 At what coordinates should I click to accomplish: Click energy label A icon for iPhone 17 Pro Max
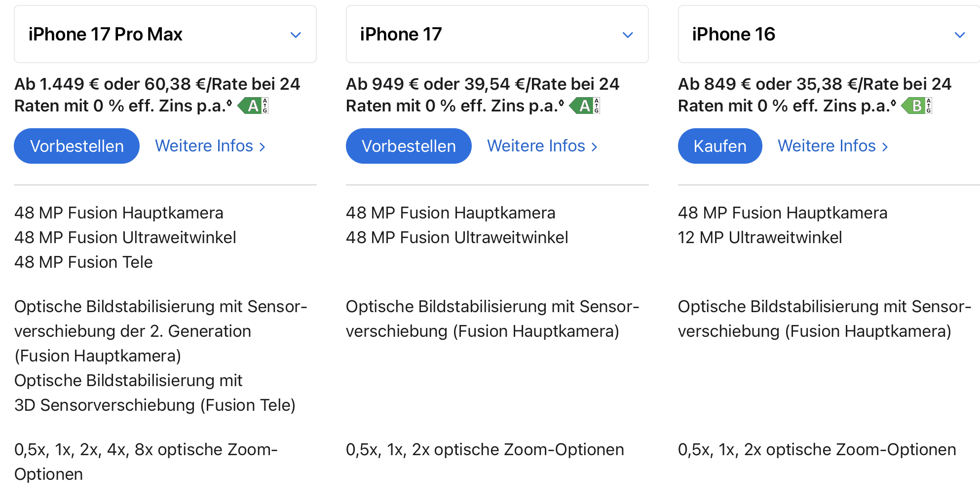253,106
